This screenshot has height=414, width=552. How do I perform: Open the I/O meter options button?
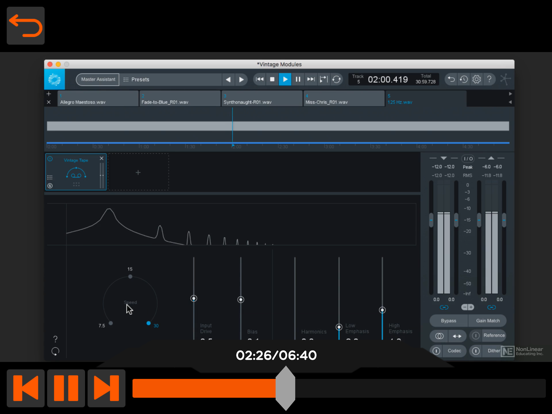click(468, 158)
